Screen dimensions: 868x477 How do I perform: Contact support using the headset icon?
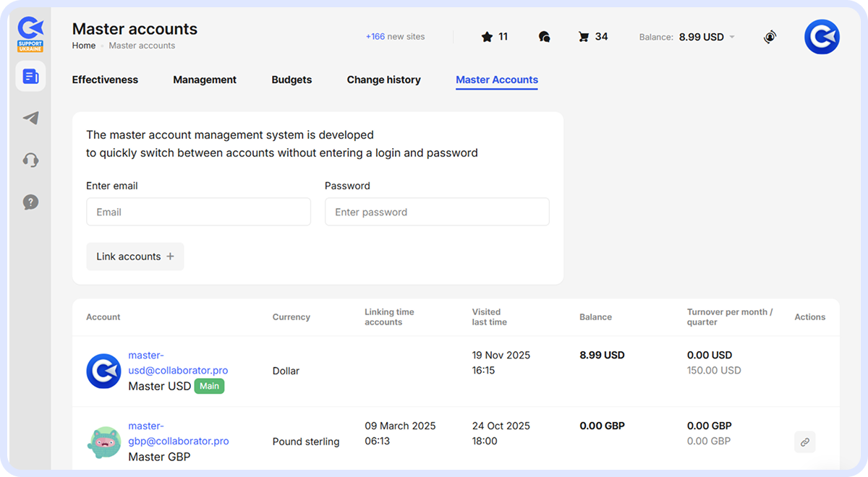point(30,160)
